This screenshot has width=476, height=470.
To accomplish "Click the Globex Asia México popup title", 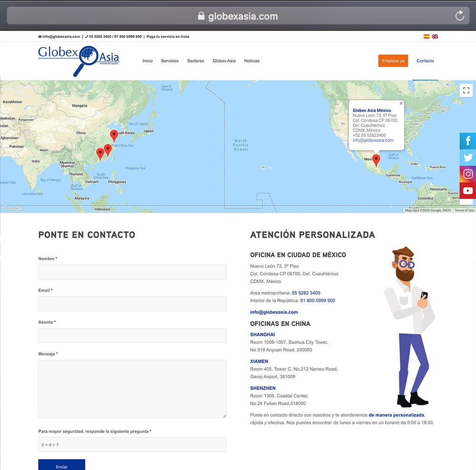I will point(372,110).
